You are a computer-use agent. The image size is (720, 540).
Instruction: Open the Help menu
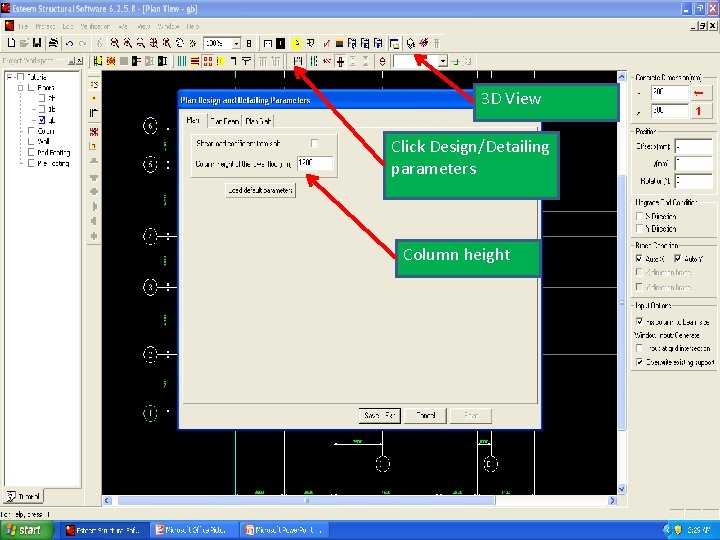click(192, 26)
